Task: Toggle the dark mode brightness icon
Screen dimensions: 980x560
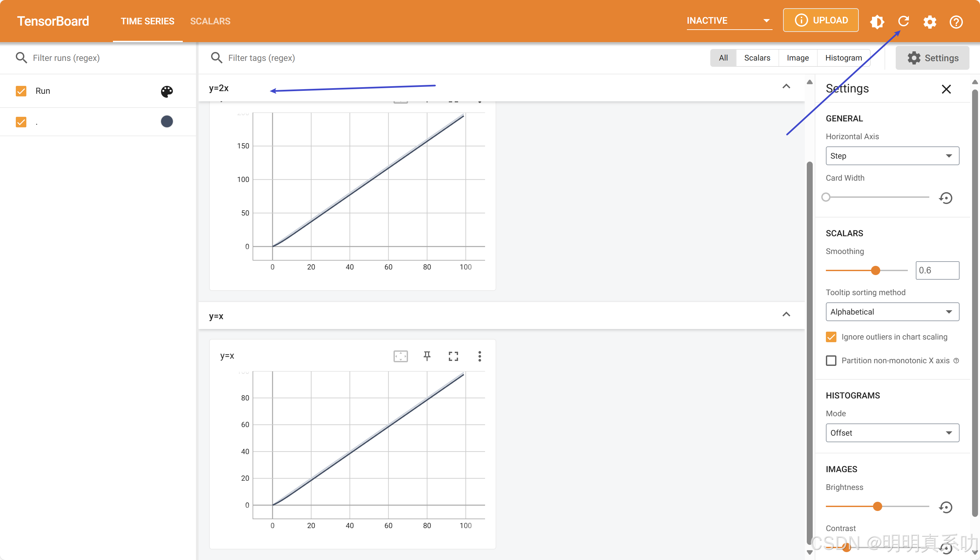Action: (x=877, y=21)
